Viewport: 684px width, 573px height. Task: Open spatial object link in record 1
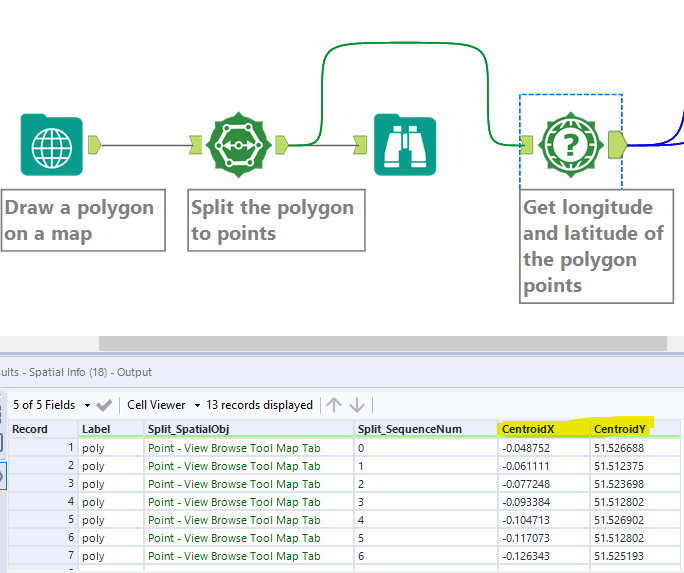(x=234, y=448)
